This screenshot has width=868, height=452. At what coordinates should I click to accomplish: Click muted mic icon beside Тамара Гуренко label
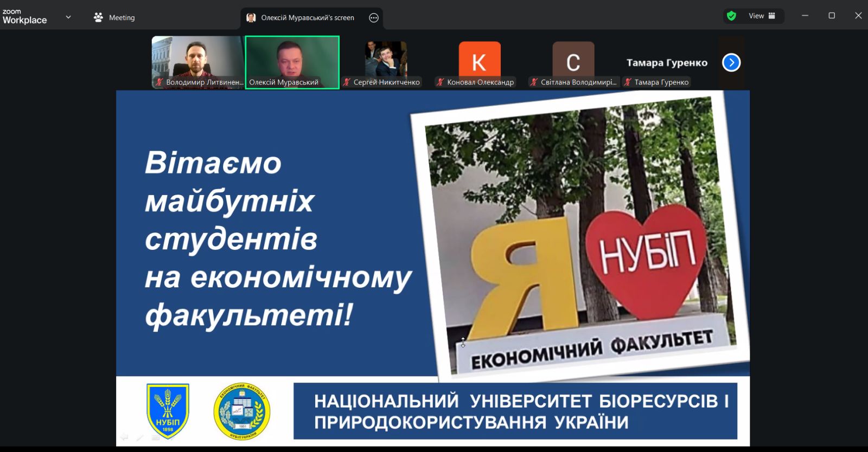[628, 82]
